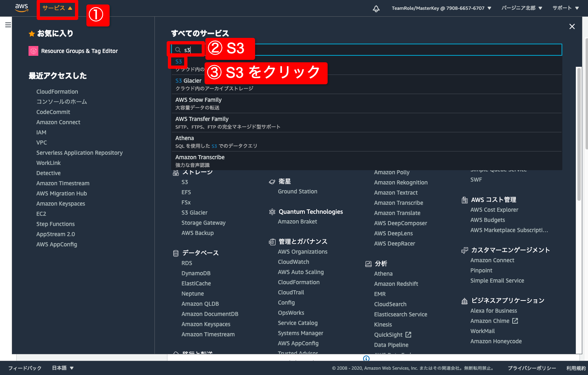Screen dimensions: 588x375
Task: Open CloudTrail service
Action: pos(291,292)
